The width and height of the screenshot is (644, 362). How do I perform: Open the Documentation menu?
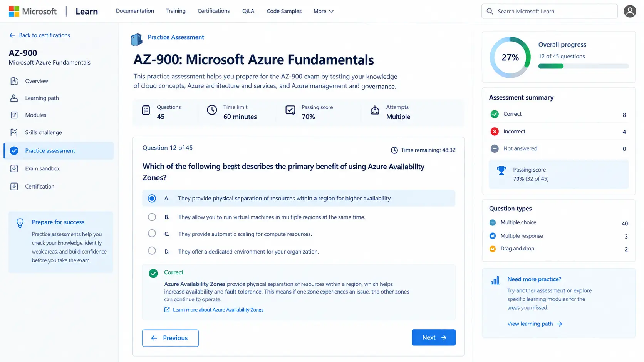click(135, 11)
